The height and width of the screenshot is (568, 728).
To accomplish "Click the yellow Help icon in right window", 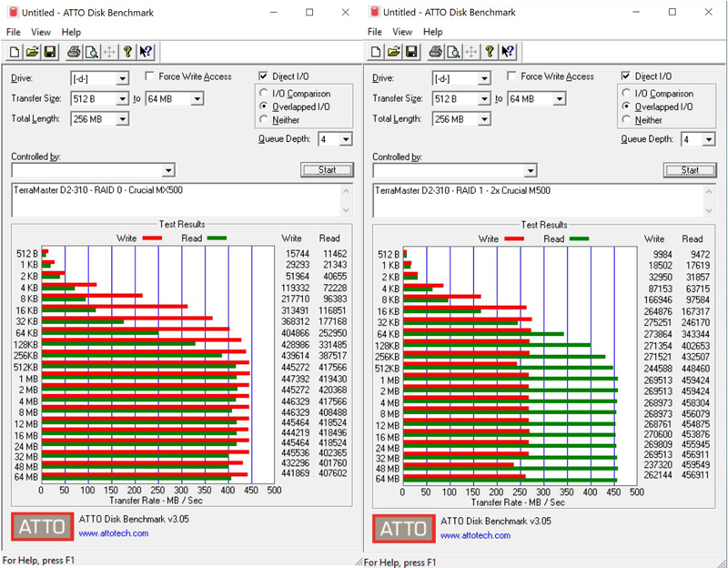I will tap(490, 52).
